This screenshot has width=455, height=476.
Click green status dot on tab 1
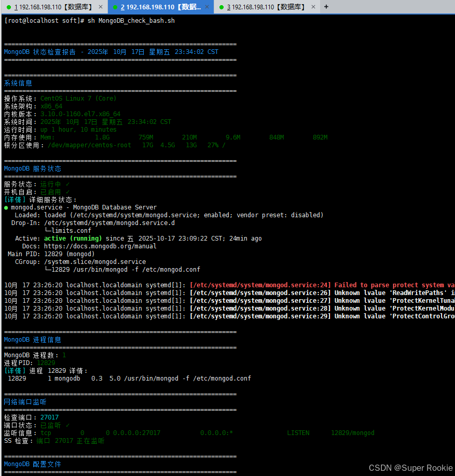coord(9,7)
